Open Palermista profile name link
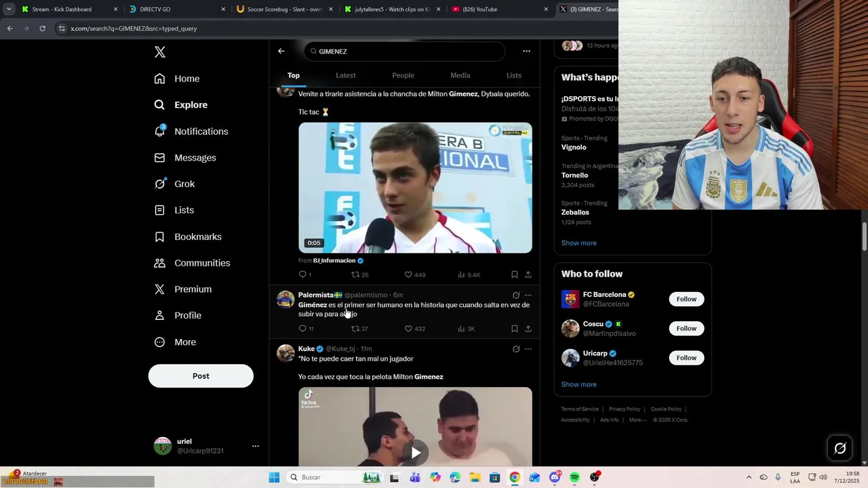 (316, 295)
